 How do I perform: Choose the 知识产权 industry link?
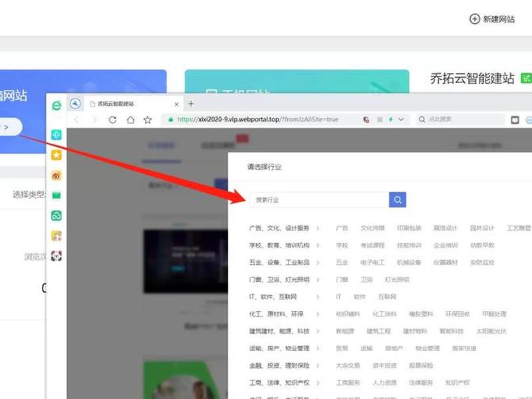click(458, 383)
